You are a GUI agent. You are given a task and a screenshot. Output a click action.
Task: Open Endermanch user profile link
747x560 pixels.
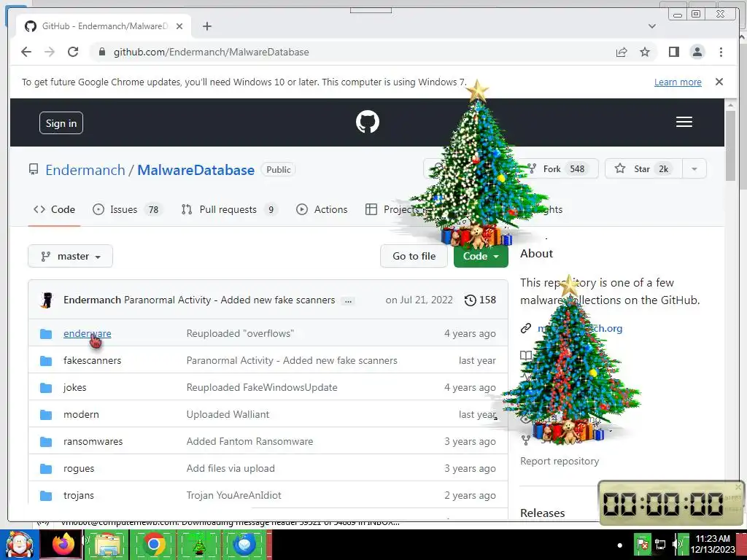85,170
